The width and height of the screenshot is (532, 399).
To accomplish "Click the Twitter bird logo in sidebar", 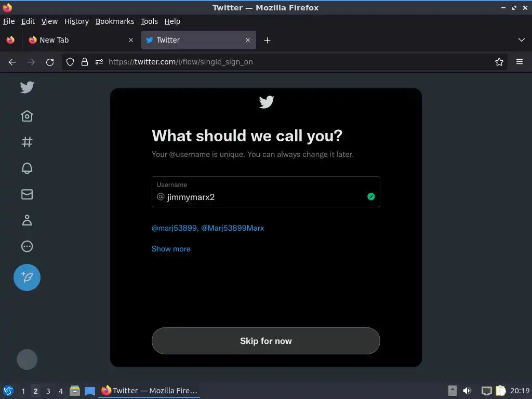I will point(27,87).
